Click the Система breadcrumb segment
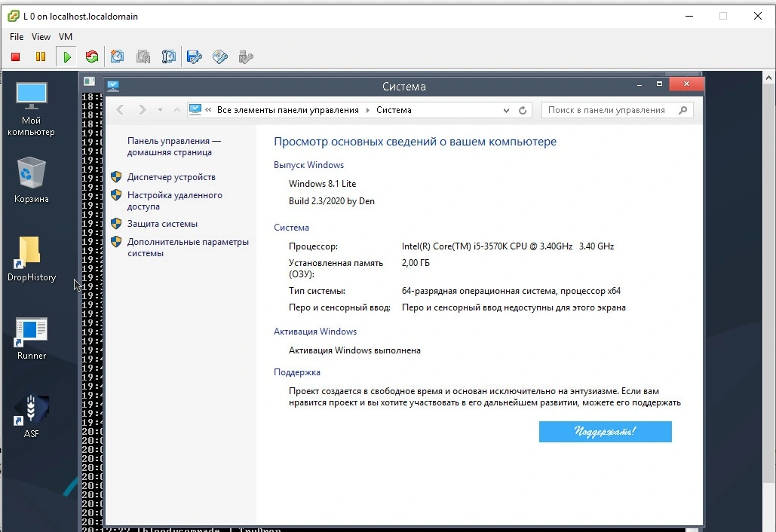 point(394,110)
